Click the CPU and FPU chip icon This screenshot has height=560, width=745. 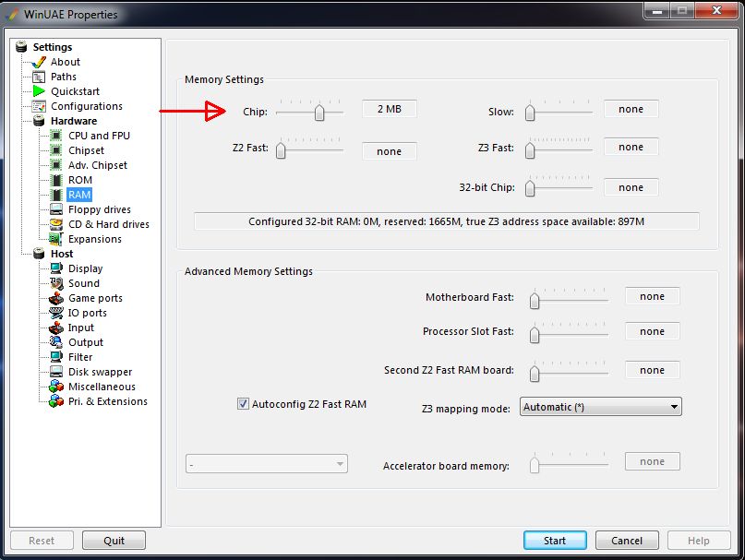coord(56,136)
